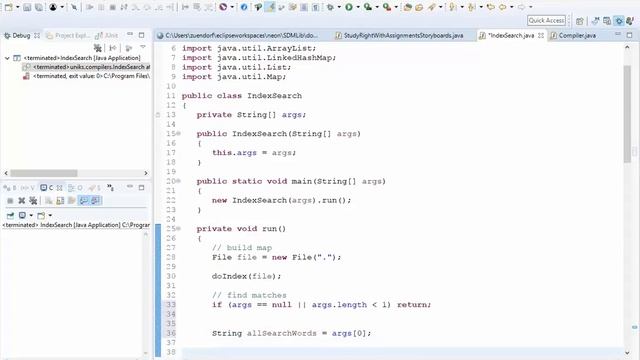This screenshot has height=360, width=640.
Task: Click the Next Annotation toolbar icon
Action: [453, 7]
